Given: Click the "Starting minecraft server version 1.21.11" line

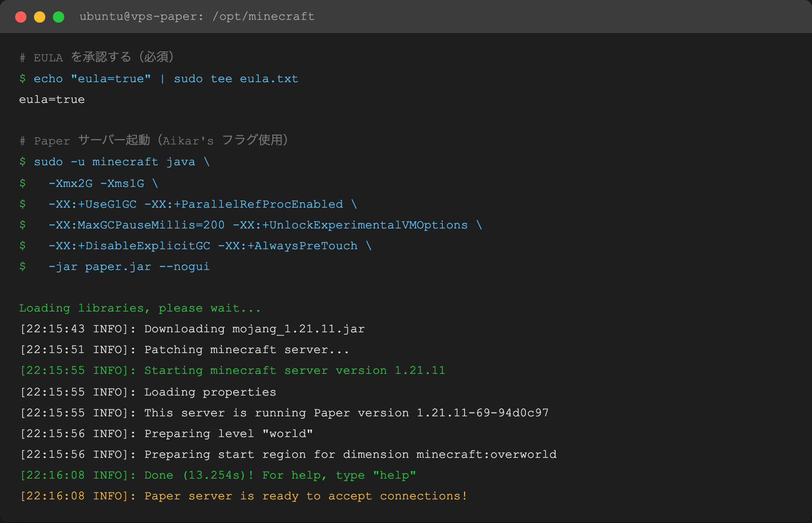Looking at the screenshot, I should click(x=232, y=371).
